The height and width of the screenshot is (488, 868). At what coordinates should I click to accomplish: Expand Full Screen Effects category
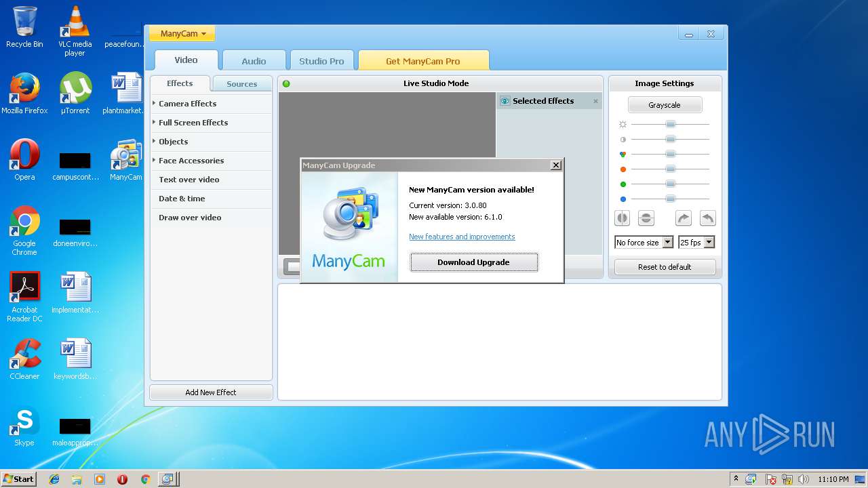193,123
